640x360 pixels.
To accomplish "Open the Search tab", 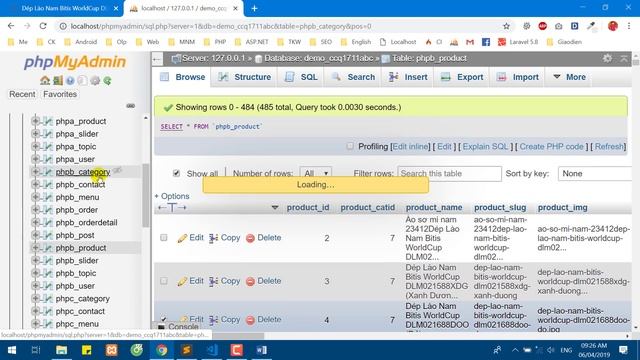I will (353, 77).
